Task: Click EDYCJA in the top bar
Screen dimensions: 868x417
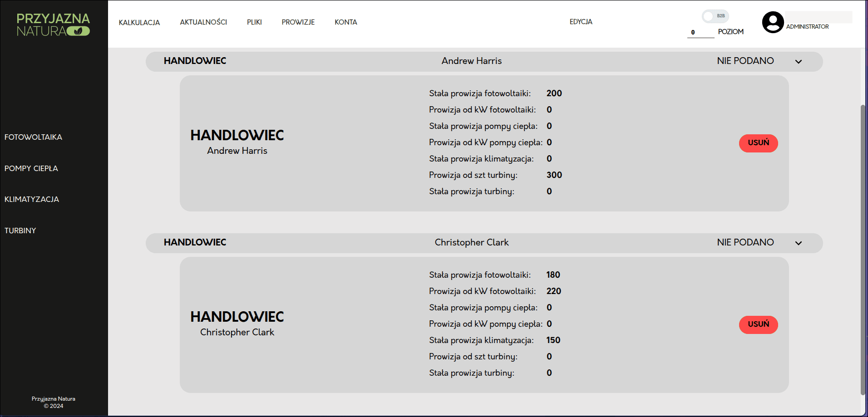Action: click(581, 21)
